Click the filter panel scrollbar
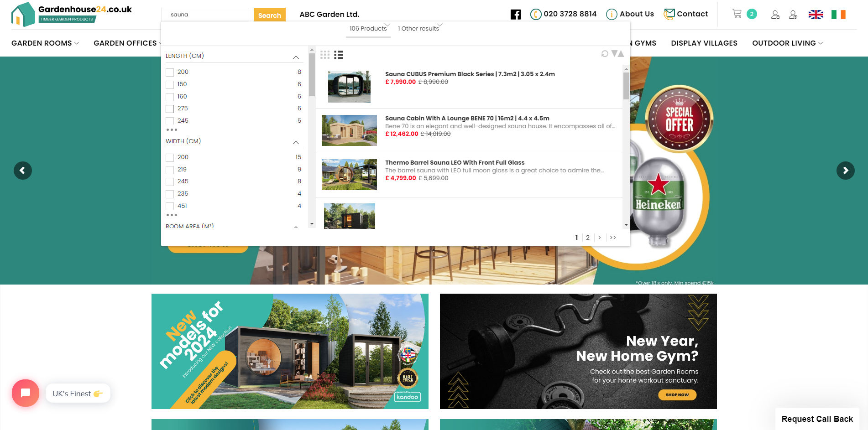 312,75
